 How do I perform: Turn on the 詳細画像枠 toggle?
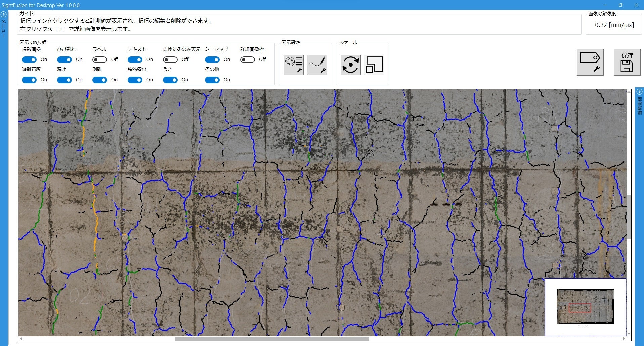click(248, 60)
